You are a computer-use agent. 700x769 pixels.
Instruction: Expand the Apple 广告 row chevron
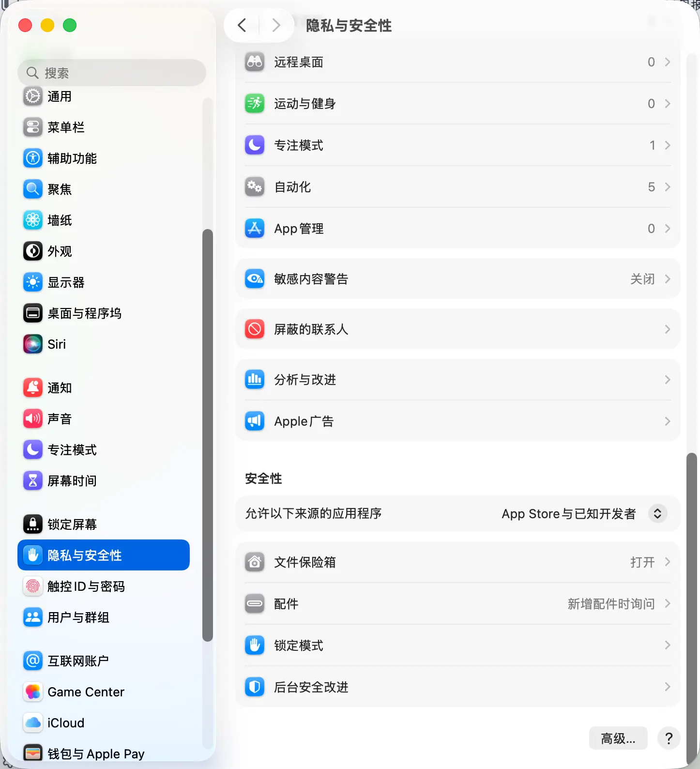click(x=668, y=421)
